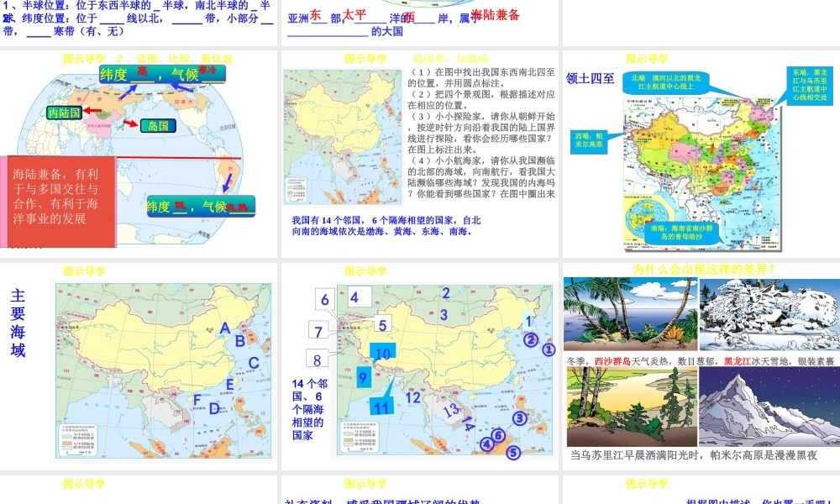This screenshot has width=840, height=504.
Task: Open the 14个邻国 numbered map slide
Action: tap(419, 366)
